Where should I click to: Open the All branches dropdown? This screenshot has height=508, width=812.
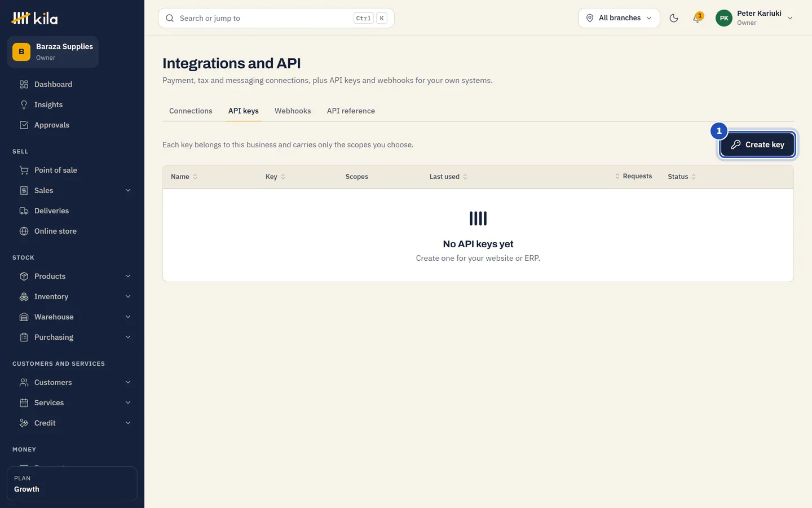coord(619,18)
